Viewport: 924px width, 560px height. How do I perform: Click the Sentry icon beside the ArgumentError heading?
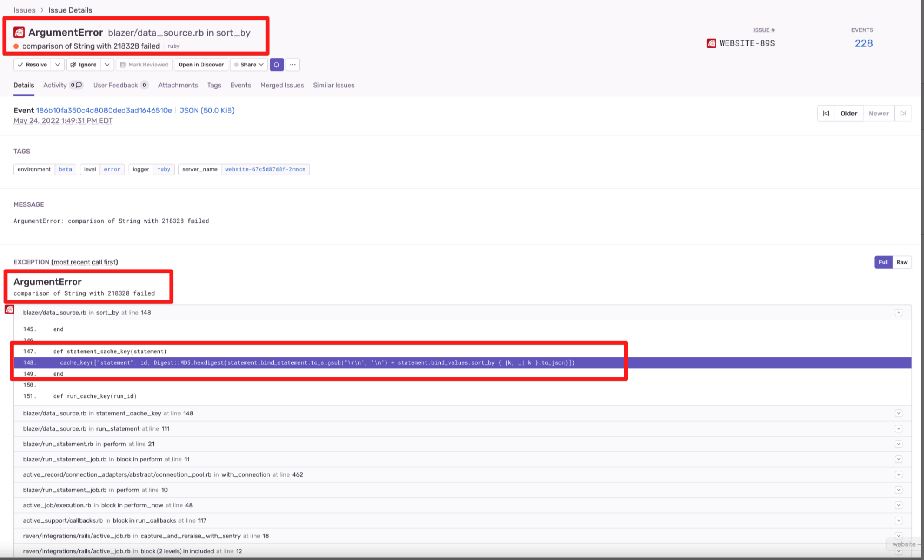tap(19, 32)
